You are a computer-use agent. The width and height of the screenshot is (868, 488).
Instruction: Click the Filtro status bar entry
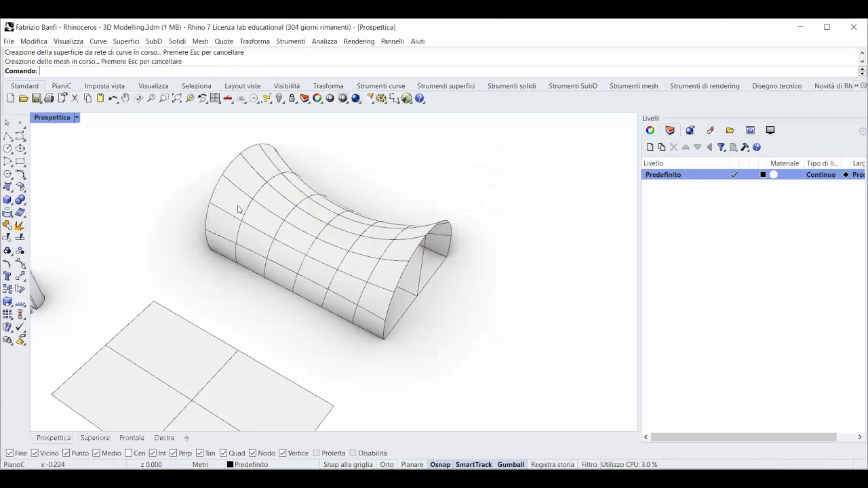coord(589,464)
